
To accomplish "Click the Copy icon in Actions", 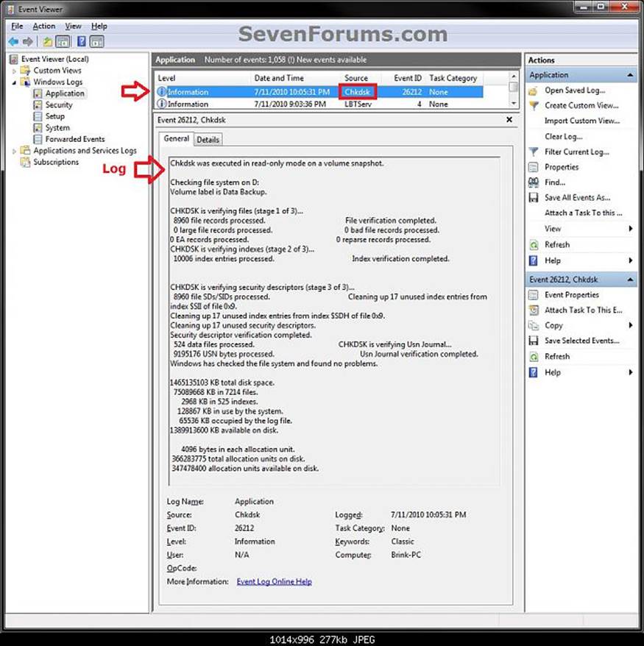I will click(534, 325).
